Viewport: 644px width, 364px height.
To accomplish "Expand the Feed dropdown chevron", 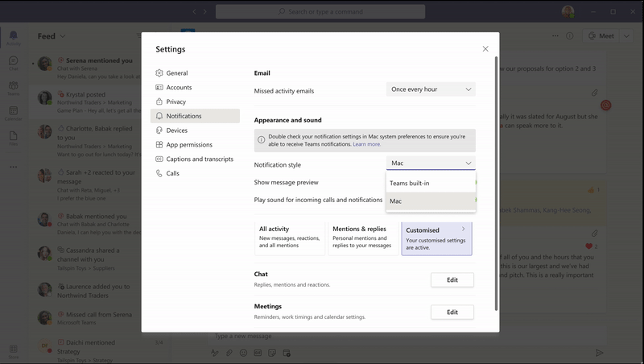I will tap(63, 36).
